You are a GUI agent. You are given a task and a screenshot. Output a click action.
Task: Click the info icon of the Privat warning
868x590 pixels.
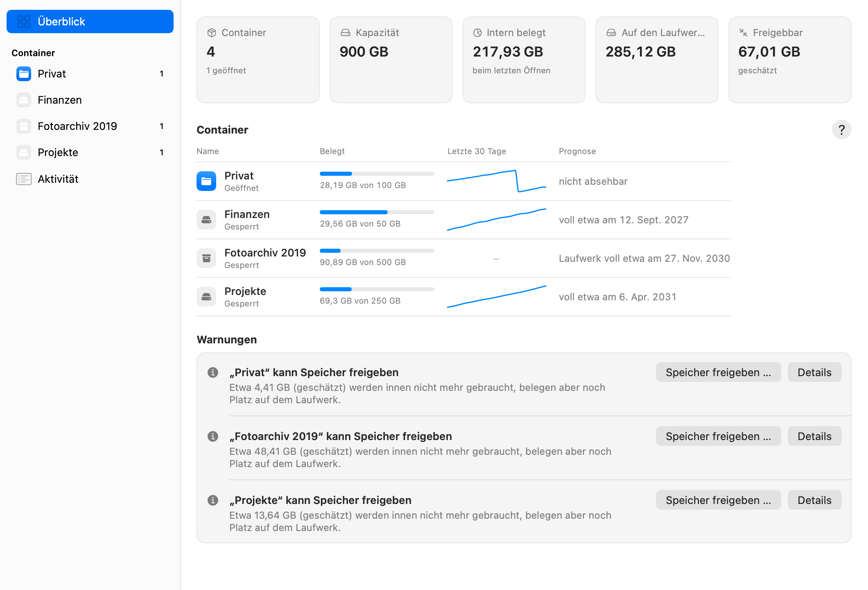pyautogui.click(x=213, y=372)
